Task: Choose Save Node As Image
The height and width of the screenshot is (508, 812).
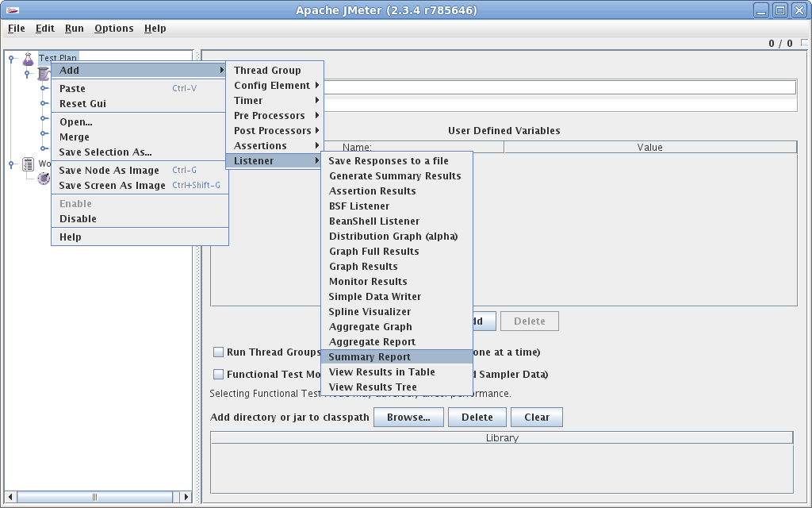Action: pyautogui.click(x=140, y=170)
